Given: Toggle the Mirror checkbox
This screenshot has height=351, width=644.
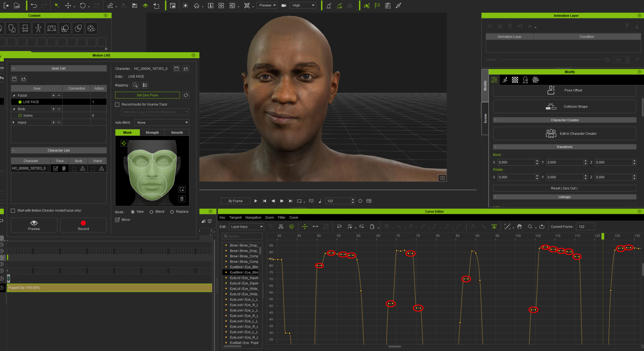Looking at the screenshot, I should click(117, 220).
